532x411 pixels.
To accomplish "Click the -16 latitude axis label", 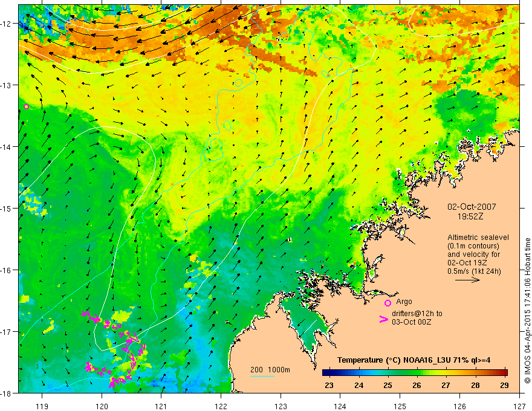I will (7, 270).
